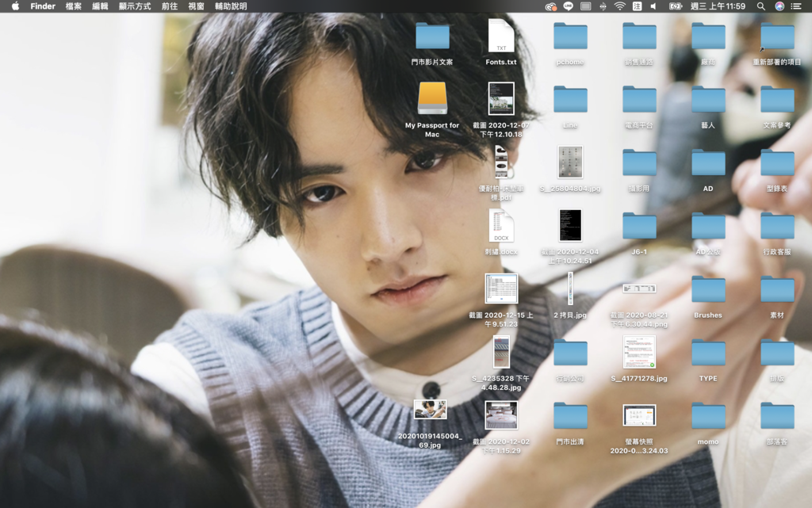Image resolution: width=812 pixels, height=508 pixels.
Task: Open Creative Cloud status icon in menu bar
Action: [550, 6]
